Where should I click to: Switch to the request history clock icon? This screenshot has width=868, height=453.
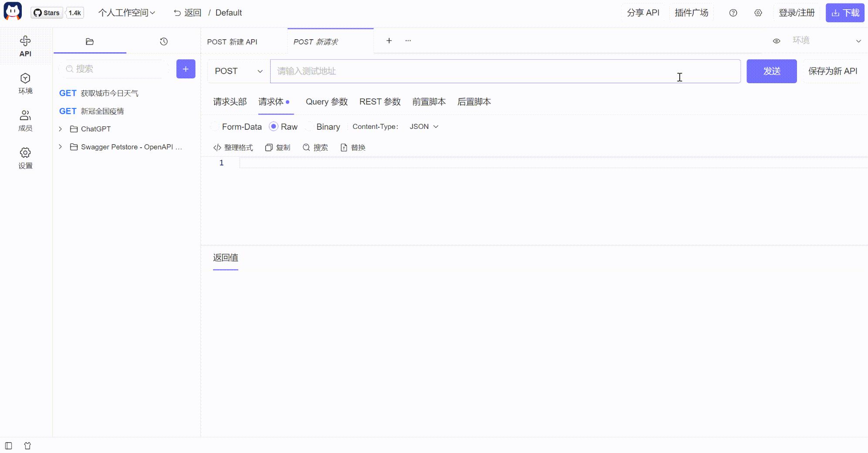click(163, 41)
